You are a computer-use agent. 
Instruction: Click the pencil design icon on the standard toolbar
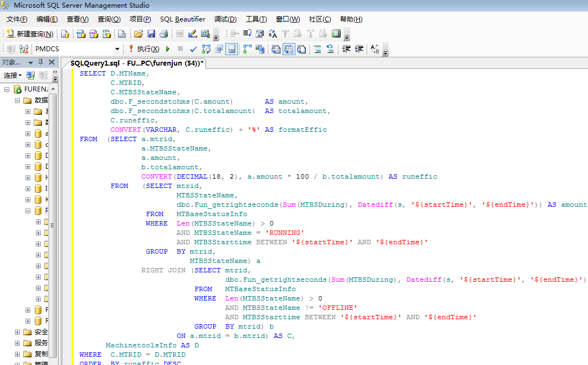pos(192,34)
